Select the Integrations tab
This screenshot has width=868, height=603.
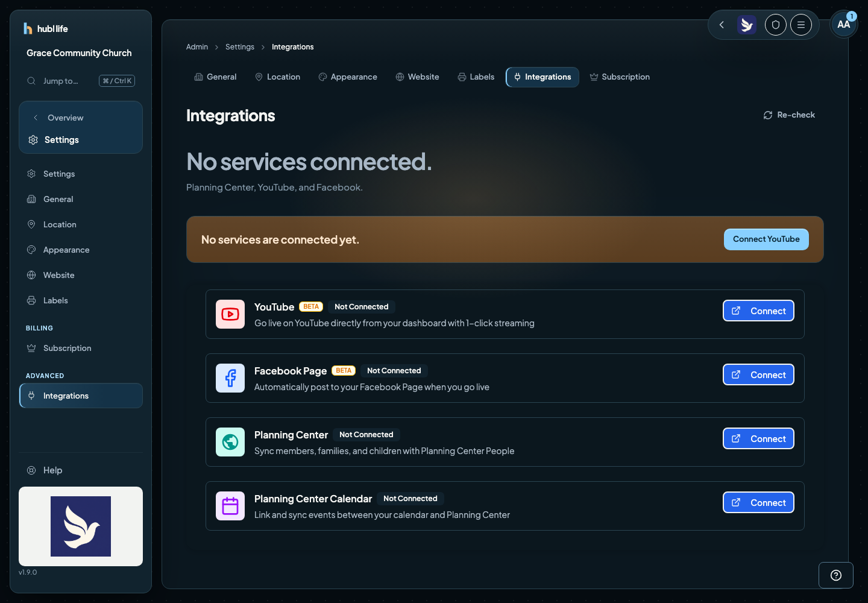pyautogui.click(x=542, y=77)
